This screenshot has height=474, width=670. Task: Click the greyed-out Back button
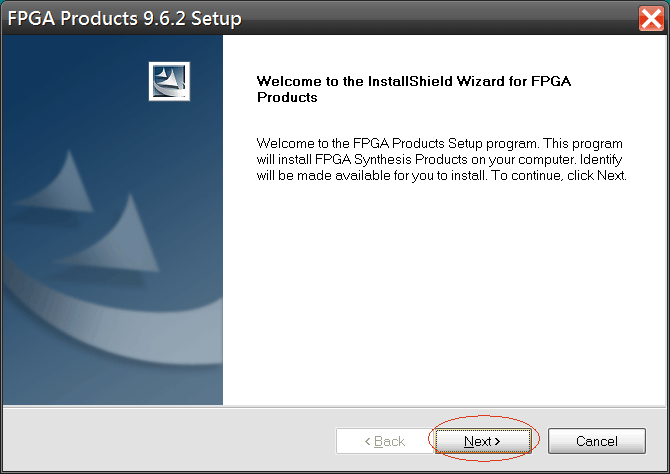point(384,441)
